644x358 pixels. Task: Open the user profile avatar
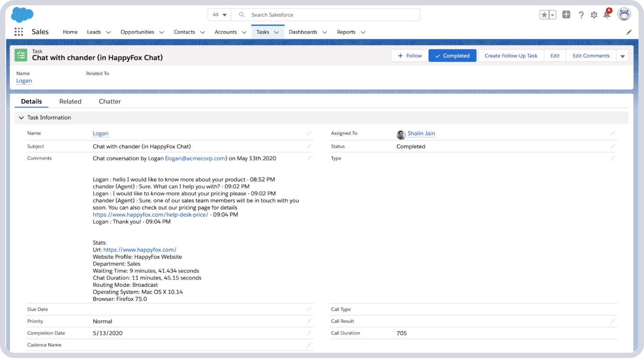(x=624, y=14)
